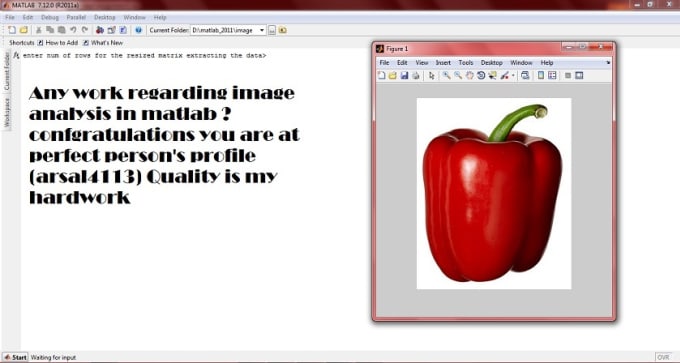Open Profiler from the MATLAB toolbar
This screenshot has height=363, width=680.
[x=123, y=30]
